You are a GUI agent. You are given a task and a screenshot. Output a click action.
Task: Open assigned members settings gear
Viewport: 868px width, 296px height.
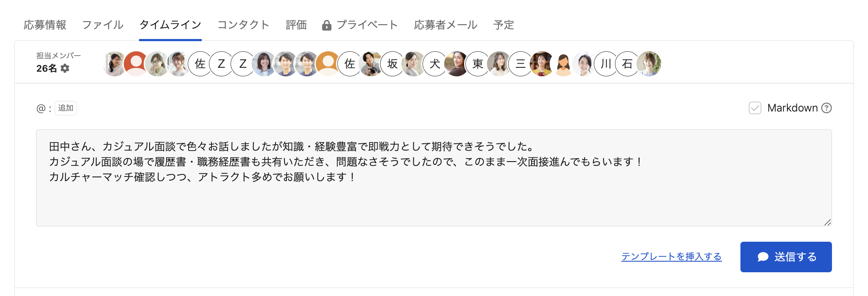[x=65, y=68]
